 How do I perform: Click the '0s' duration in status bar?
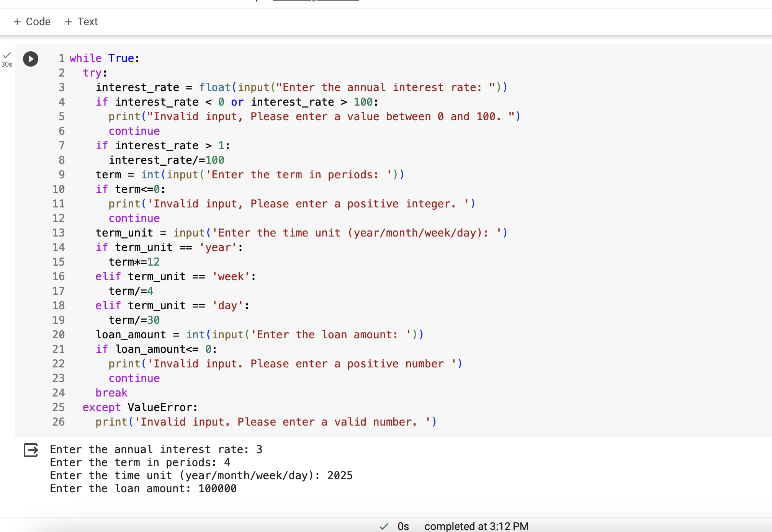click(x=403, y=527)
